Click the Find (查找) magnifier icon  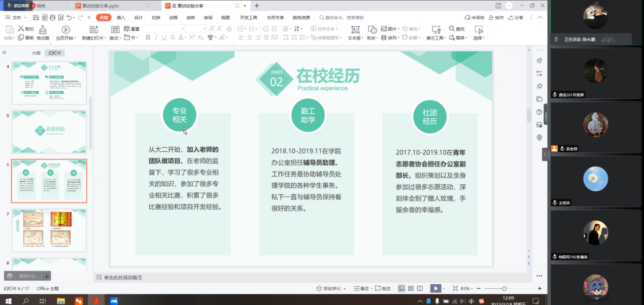pos(452,29)
